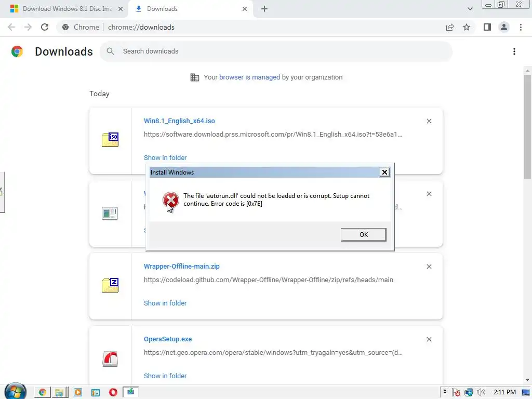Show OperaSetup.exe in folder
Screen dimensions: 532x399
pos(165,376)
